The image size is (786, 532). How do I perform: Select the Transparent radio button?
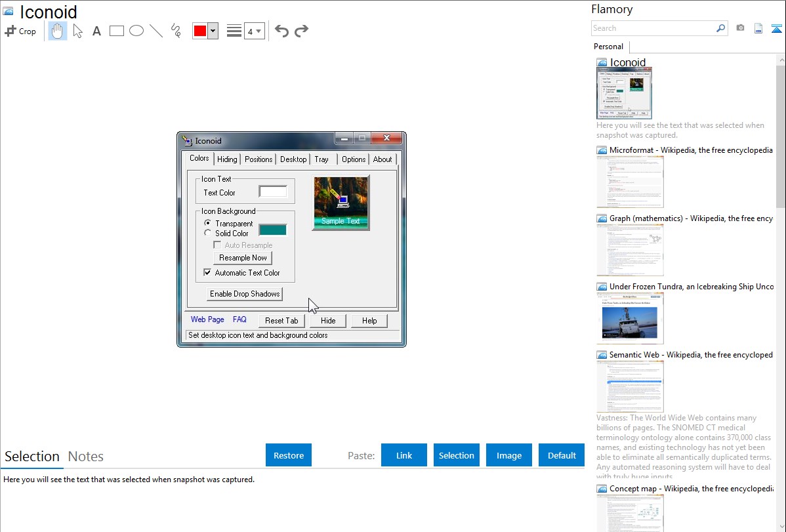[207, 223]
